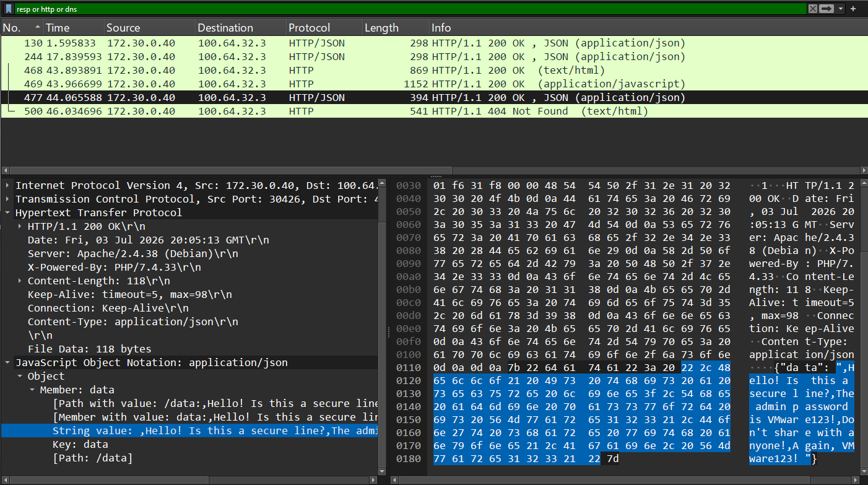Screen dimensions: 868x485
Task: Open the recent filters dropdown arrow
Action: (x=840, y=9)
